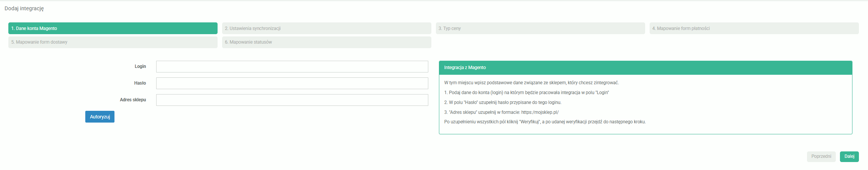Click the green Dalej button
The height and width of the screenshot is (170, 868).
point(849,157)
